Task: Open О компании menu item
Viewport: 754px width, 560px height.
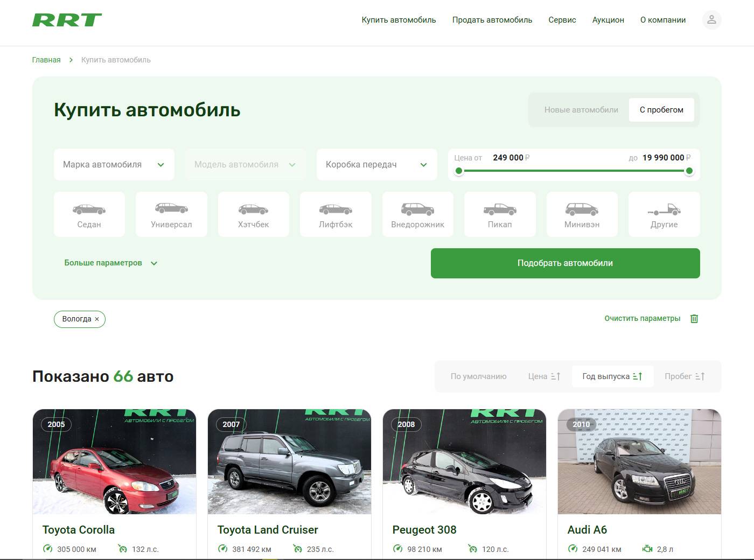Action: pos(663,20)
